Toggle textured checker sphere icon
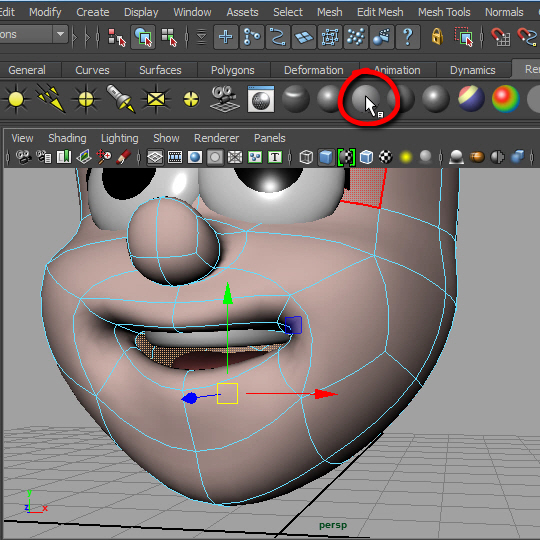Viewport: 540px width, 540px height. (x=386, y=157)
